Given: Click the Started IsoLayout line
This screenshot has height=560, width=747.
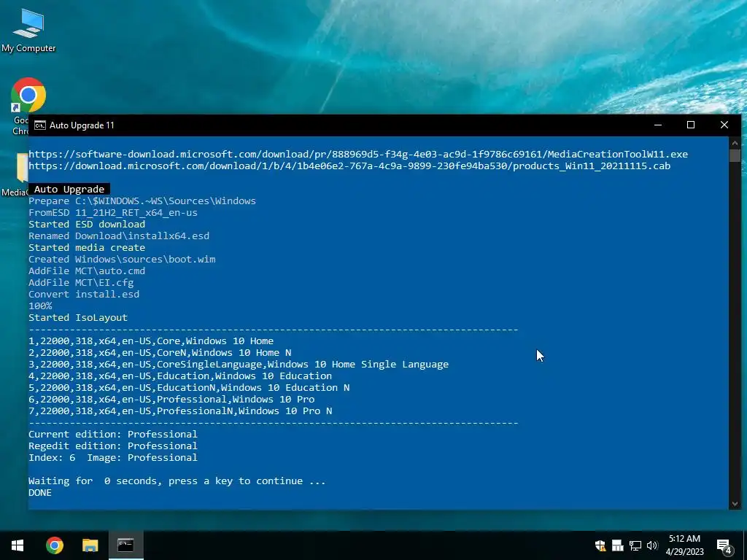Looking at the screenshot, I should 78,318.
